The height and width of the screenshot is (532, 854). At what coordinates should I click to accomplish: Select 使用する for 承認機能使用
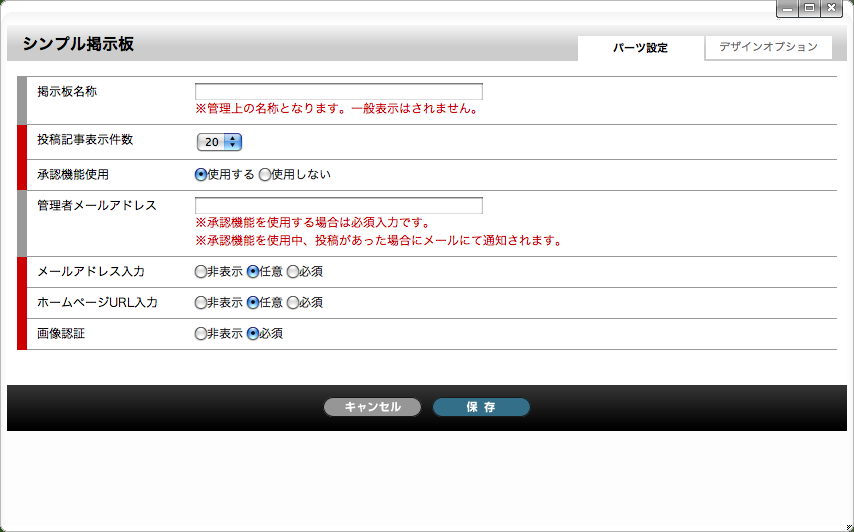tap(201, 175)
